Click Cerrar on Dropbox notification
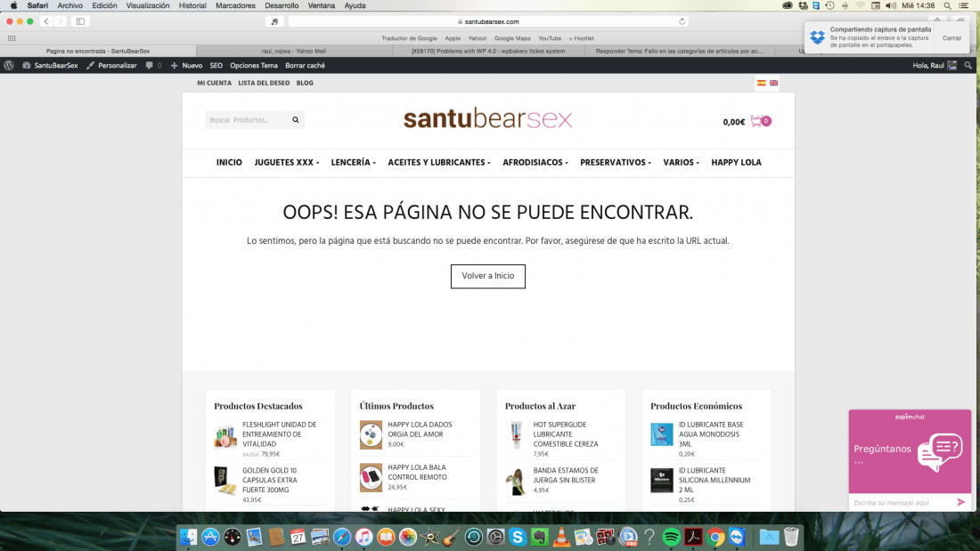The image size is (980, 551). pos(951,38)
